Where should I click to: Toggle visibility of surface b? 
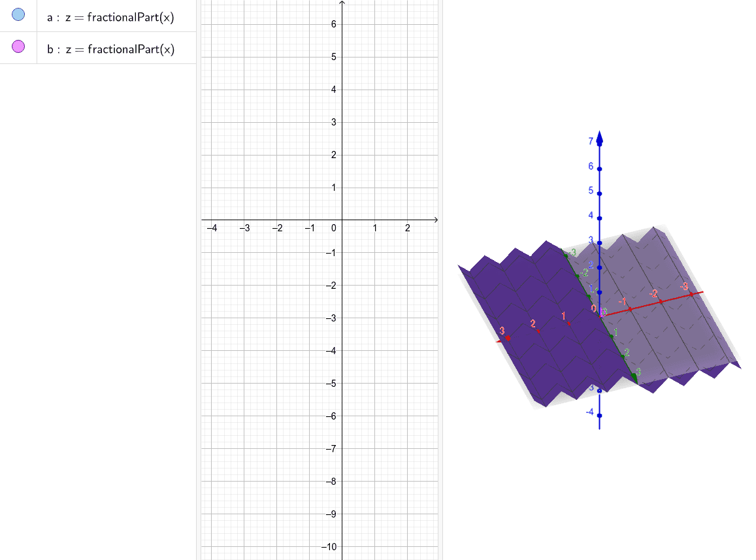coord(18,47)
